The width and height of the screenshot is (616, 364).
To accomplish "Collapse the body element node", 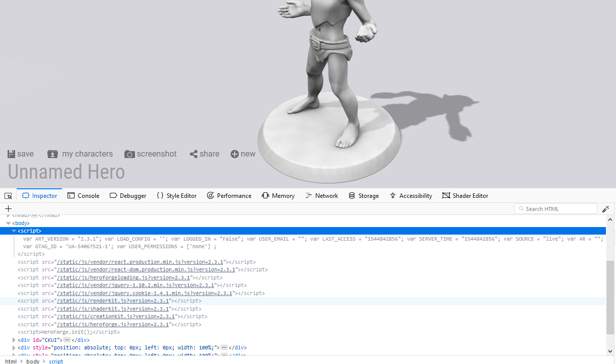I will point(9,223).
